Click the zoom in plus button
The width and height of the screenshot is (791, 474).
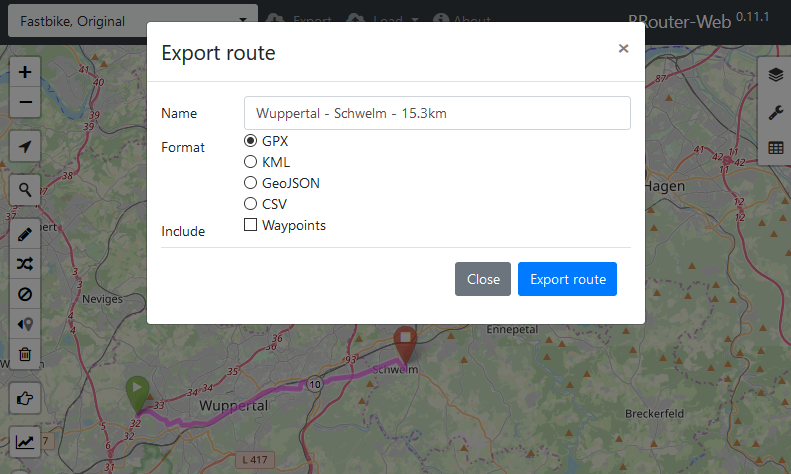coord(25,72)
